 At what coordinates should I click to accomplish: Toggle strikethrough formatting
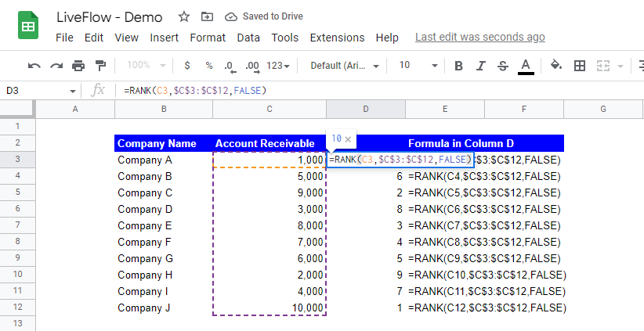pyautogui.click(x=503, y=66)
